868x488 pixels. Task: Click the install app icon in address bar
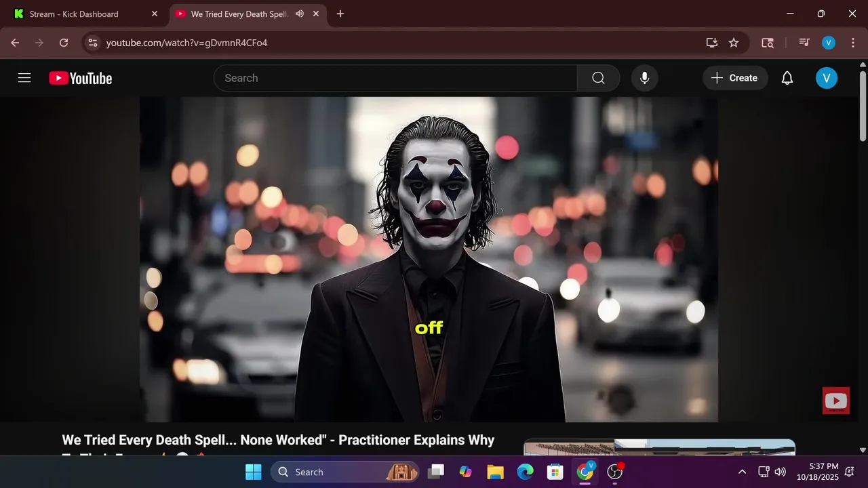(711, 43)
